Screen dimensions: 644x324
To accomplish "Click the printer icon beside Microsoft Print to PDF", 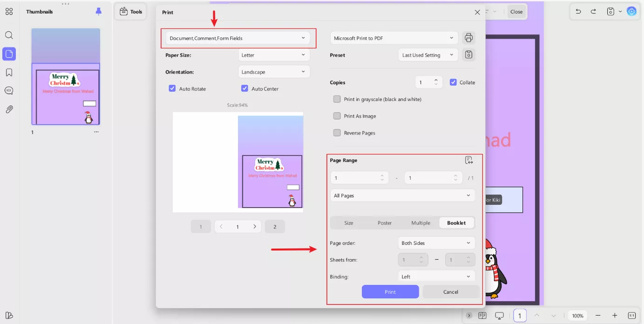I will [x=468, y=38].
